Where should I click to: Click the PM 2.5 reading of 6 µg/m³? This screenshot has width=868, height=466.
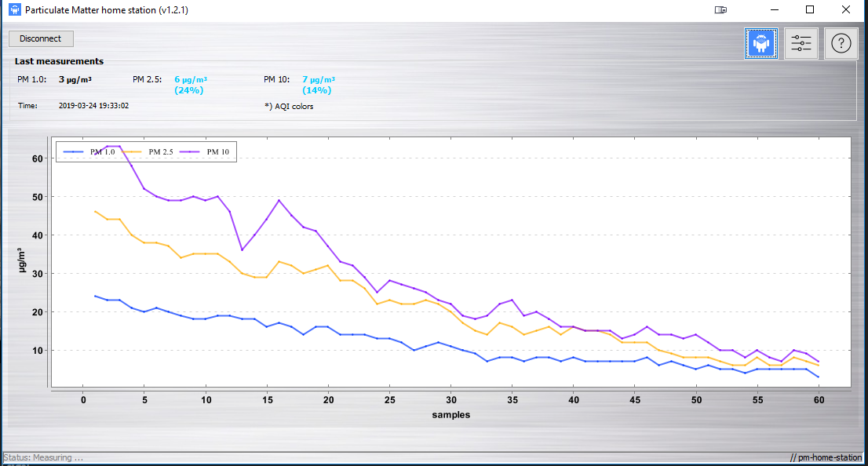pyautogui.click(x=190, y=79)
